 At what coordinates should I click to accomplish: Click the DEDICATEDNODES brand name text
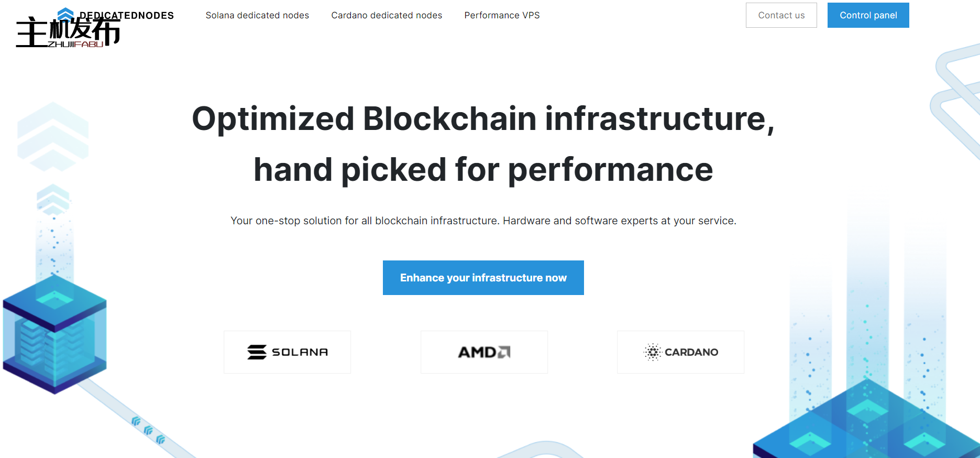tap(126, 15)
